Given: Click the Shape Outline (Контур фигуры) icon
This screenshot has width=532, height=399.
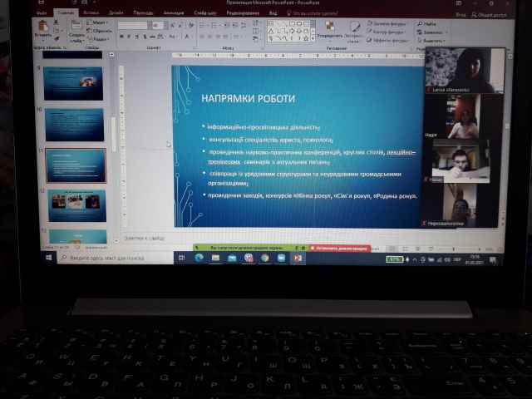Looking at the screenshot, I should click(x=369, y=32).
